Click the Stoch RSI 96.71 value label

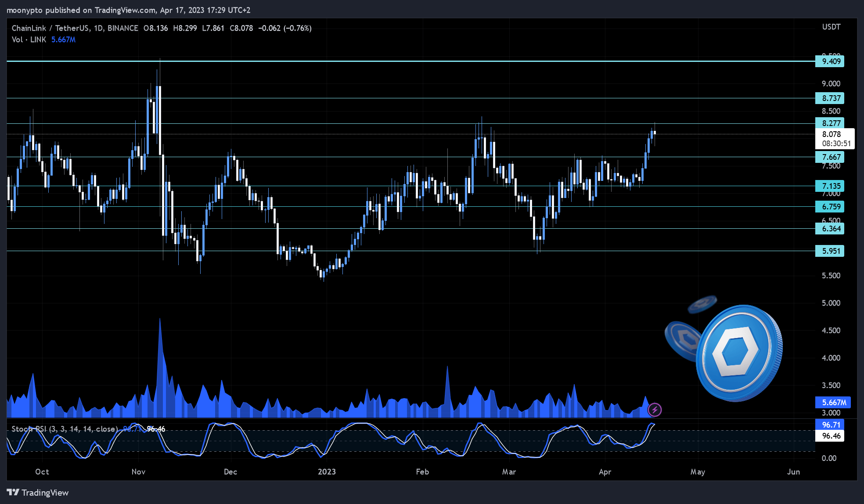[x=829, y=425]
